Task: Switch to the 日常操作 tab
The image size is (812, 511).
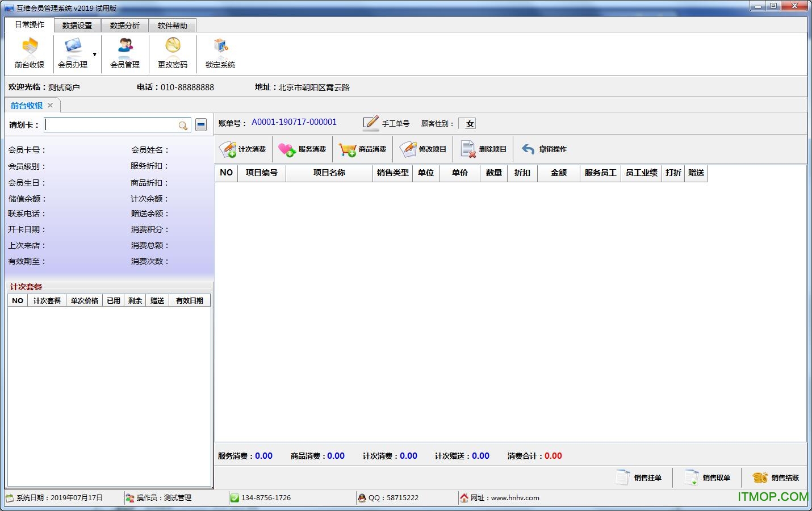Action: pyautogui.click(x=30, y=25)
